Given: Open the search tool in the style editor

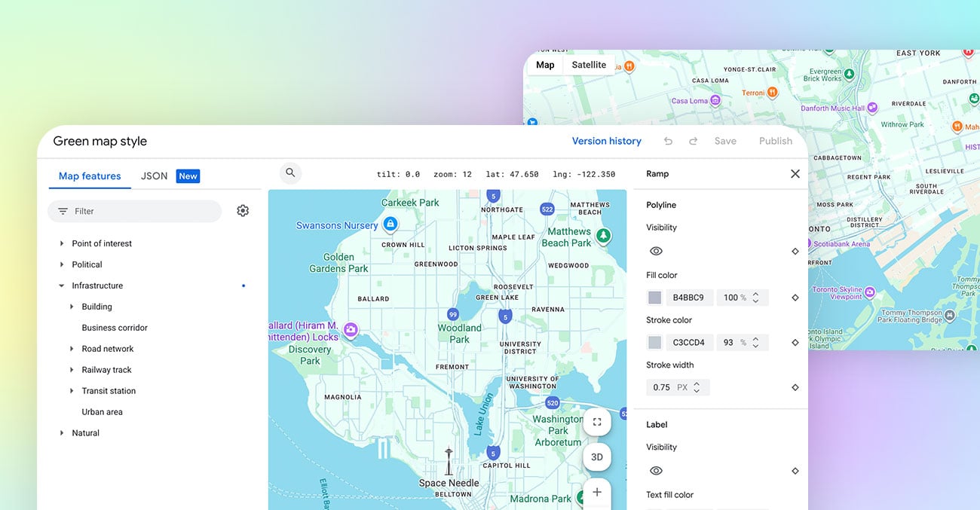Looking at the screenshot, I should (x=290, y=173).
